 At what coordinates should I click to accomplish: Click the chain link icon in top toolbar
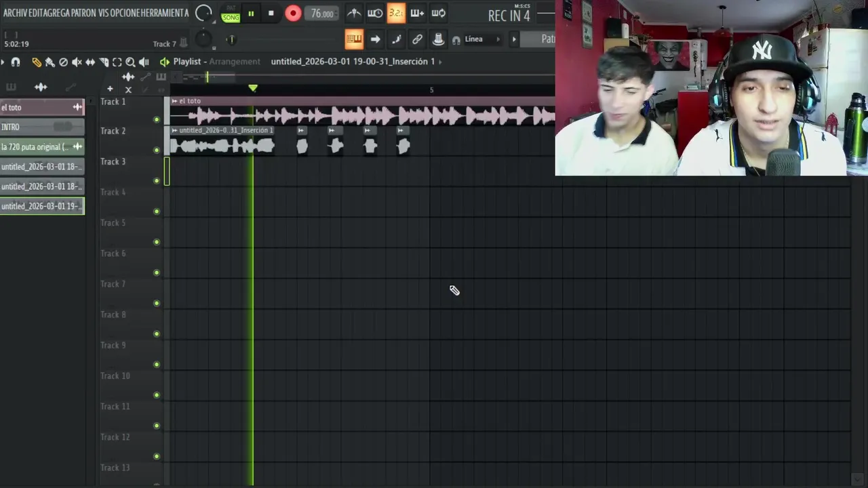[x=417, y=39]
